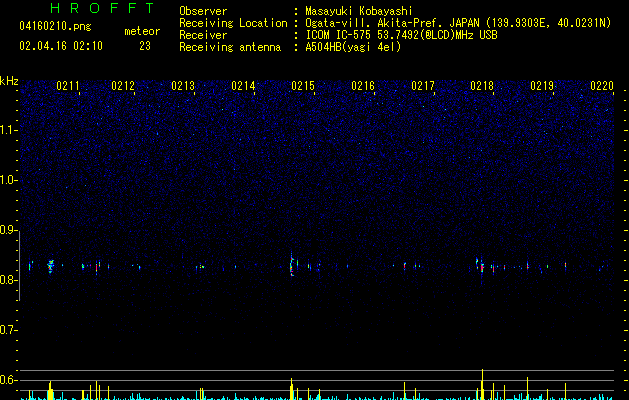This screenshot has width=629, height=400.
Task: Click the date stamp 02.04.16 02:10
Action: [61, 46]
